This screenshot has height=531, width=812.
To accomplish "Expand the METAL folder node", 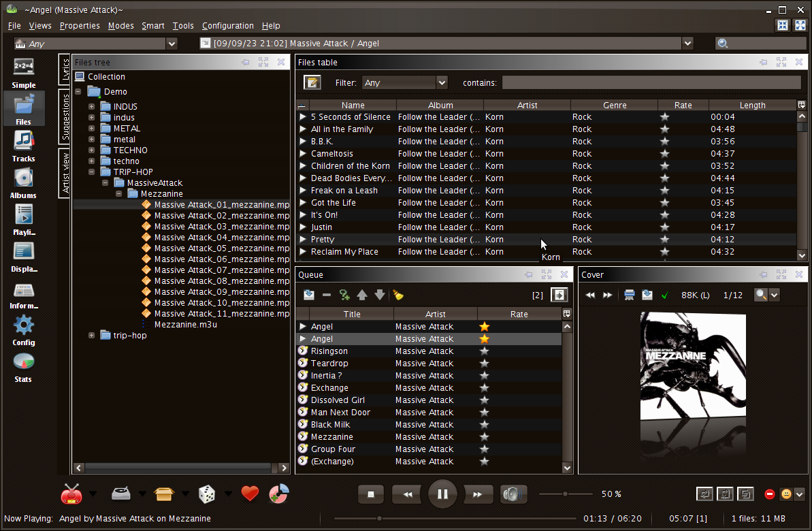I will (92, 129).
